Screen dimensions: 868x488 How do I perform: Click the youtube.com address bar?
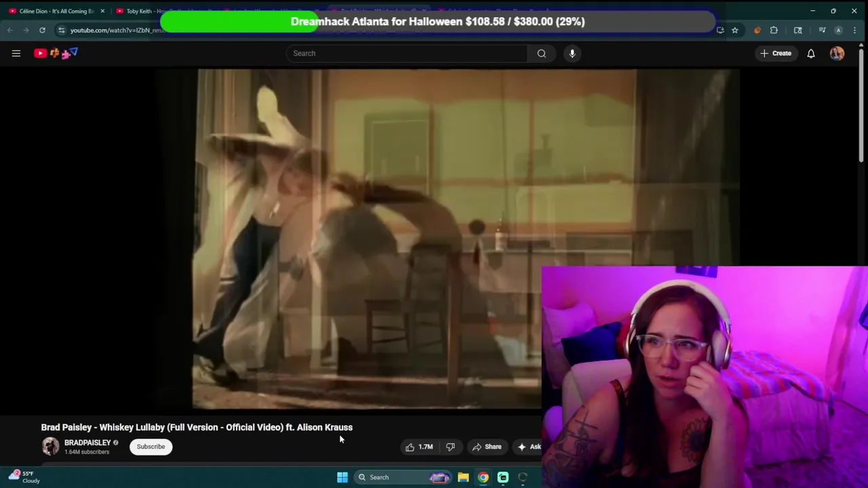(x=117, y=30)
